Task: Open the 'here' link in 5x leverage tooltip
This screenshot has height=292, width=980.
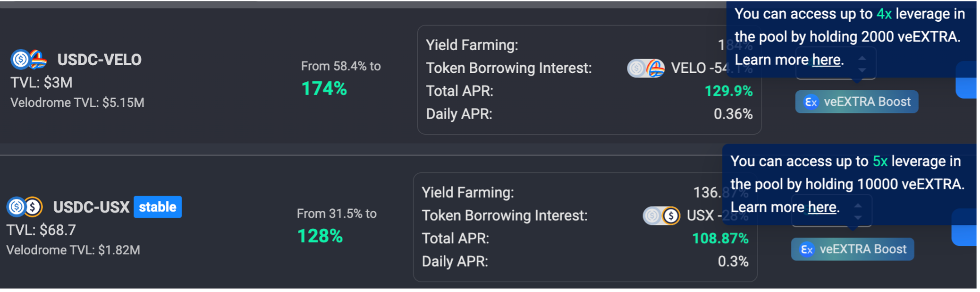Action: click(x=822, y=207)
